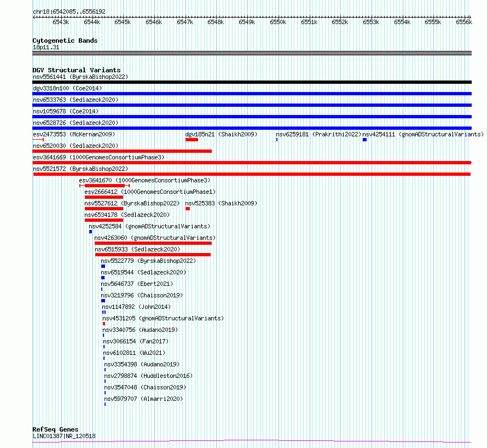Image resolution: width=487 pixels, height=448 pixels.
Task: Click the red esv3641670 bar with whiskers
Action: click(x=105, y=186)
